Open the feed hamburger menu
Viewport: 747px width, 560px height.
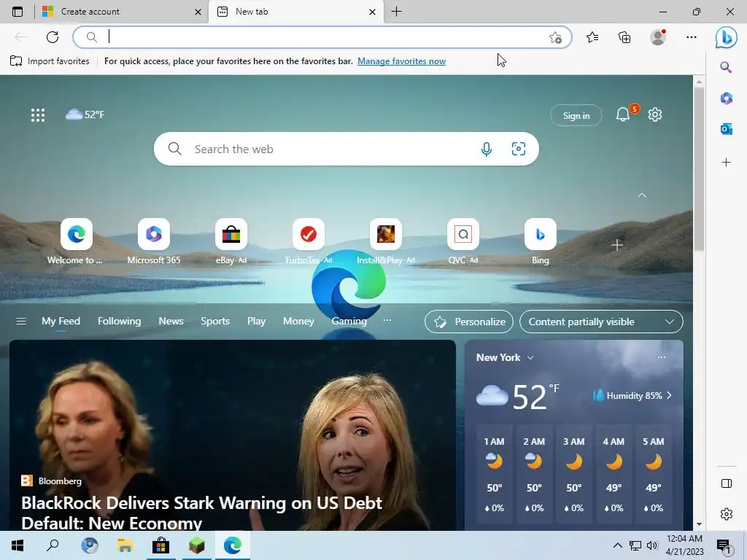click(x=21, y=322)
